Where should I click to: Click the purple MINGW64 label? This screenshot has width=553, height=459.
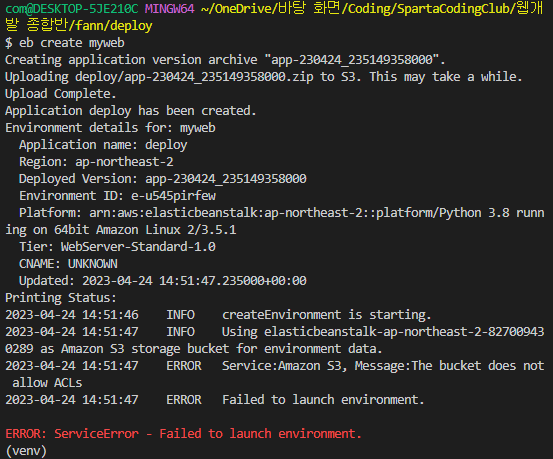click(x=170, y=8)
